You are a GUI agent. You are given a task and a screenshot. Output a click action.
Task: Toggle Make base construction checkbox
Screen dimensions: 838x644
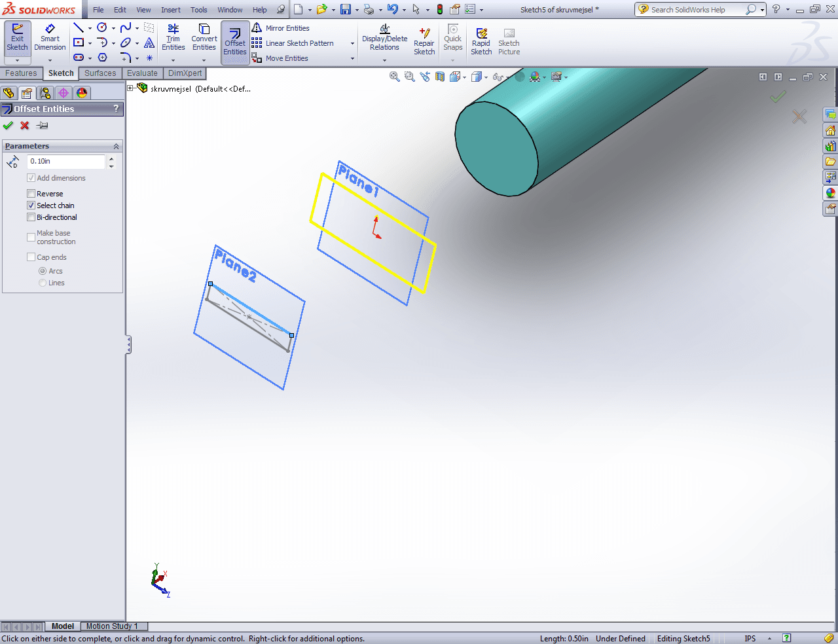click(31, 237)
